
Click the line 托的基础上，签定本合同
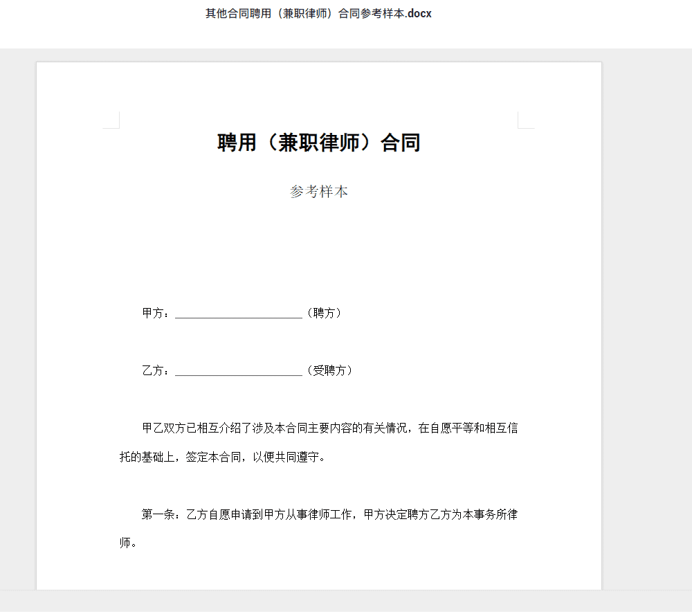(223, 457)
